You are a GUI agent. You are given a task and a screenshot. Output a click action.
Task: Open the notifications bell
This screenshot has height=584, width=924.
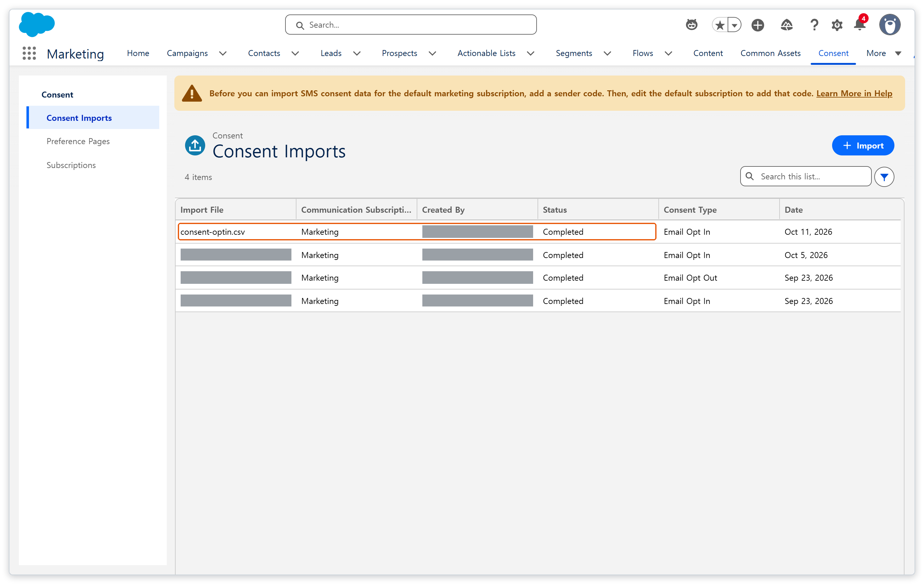click(860, 25)
